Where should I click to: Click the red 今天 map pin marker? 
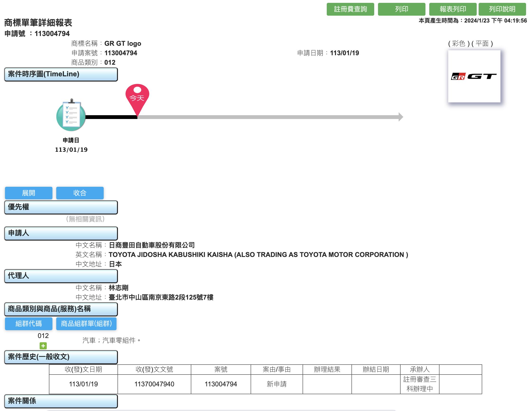137,100
